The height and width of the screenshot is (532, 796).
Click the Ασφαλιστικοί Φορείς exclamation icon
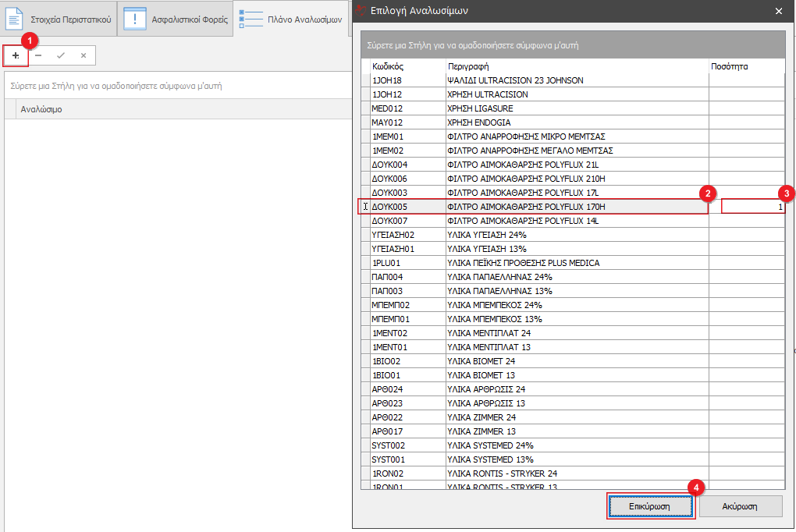[x=135, y=19]
